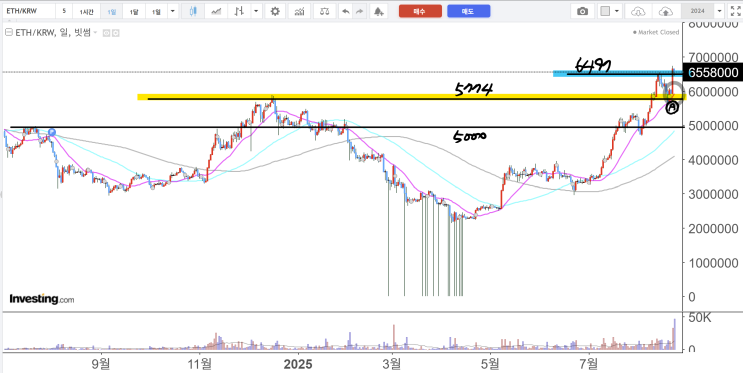Click the 50K volume axis label
This screenshot has height=373, width=743.
(x=700, y=318)
